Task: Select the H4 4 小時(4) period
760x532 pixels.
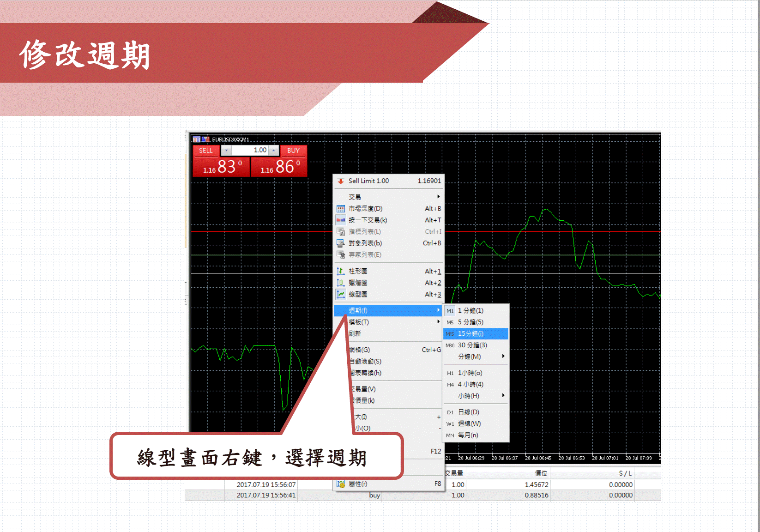Action: (x=476, y=384)
